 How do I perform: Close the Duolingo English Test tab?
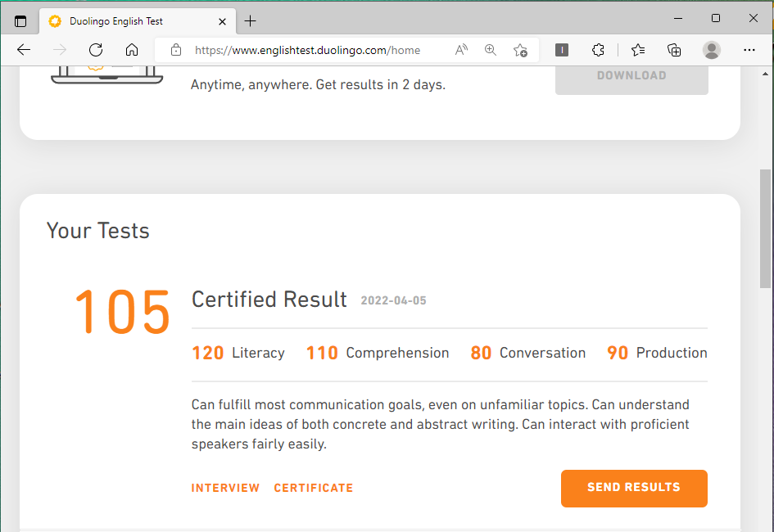[x=222, y=21]
